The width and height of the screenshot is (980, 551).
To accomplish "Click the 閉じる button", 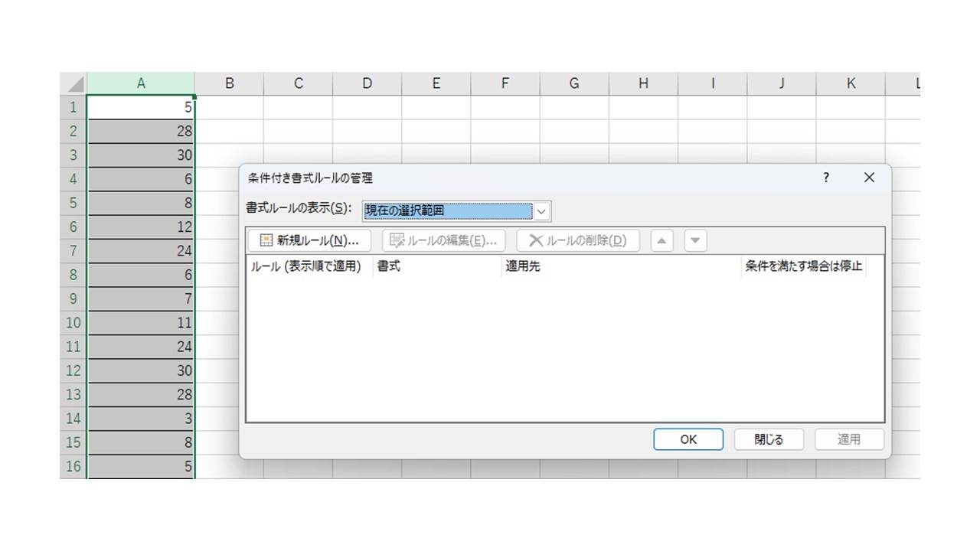I will (769, 439).
